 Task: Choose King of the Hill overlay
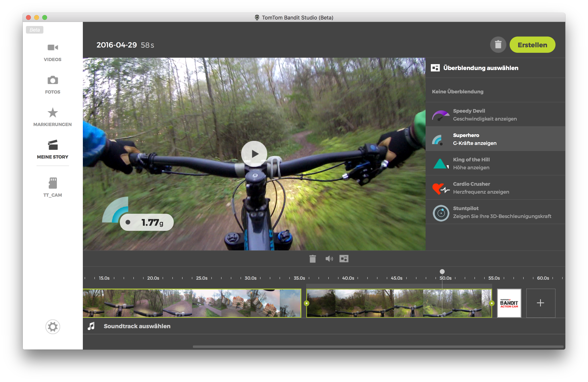(x=471, y=163)
